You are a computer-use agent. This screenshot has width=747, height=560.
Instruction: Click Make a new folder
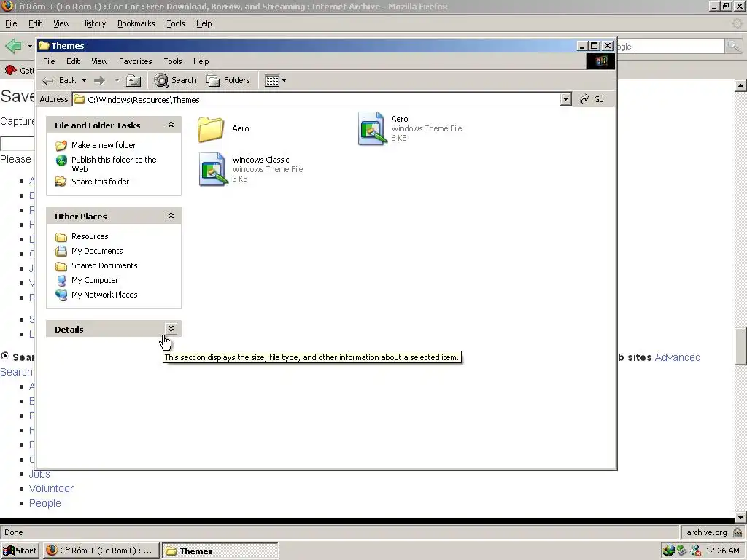[x=104, y=145]
